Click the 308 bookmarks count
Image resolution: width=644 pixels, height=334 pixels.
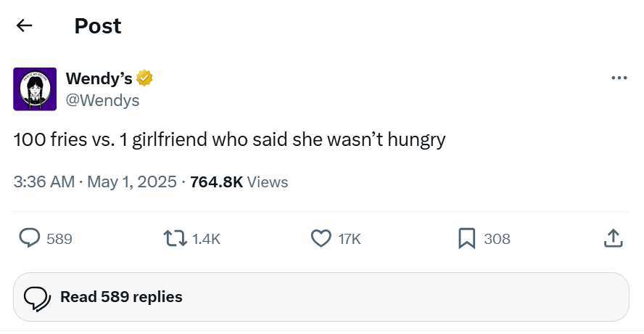point(497,239)
